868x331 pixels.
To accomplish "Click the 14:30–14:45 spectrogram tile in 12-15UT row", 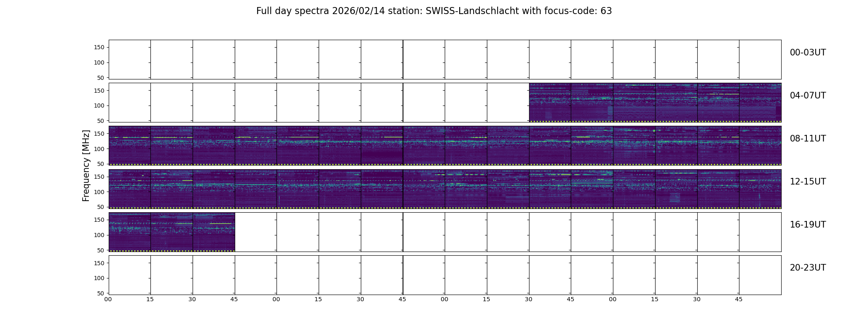I will tap(550, 189).
